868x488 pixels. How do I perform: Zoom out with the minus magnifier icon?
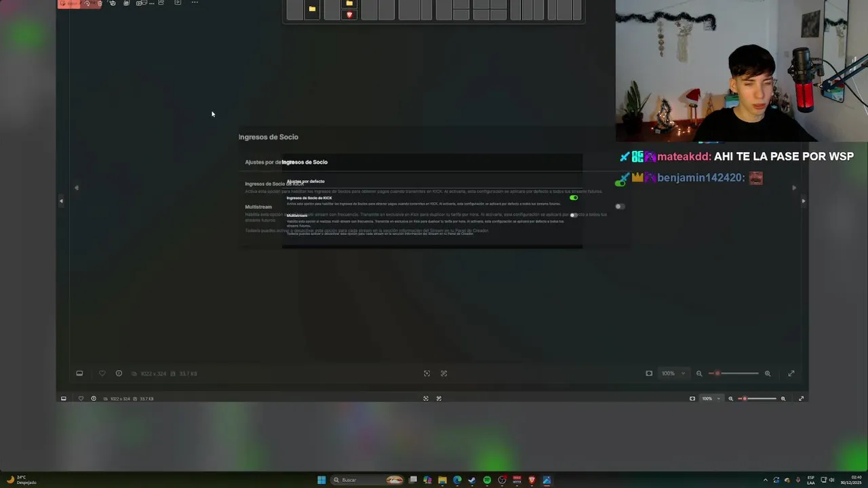pyautogui.click(x=730, y=399)
